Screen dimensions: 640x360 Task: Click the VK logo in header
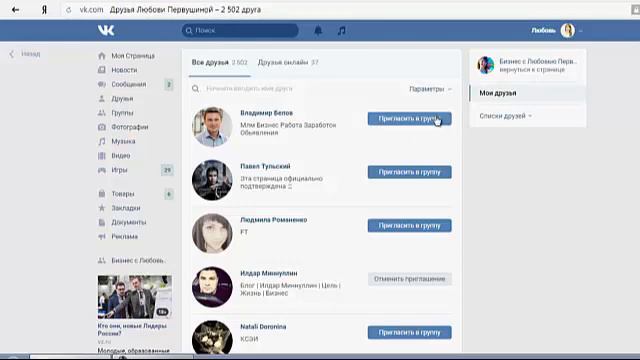point(106,30)
